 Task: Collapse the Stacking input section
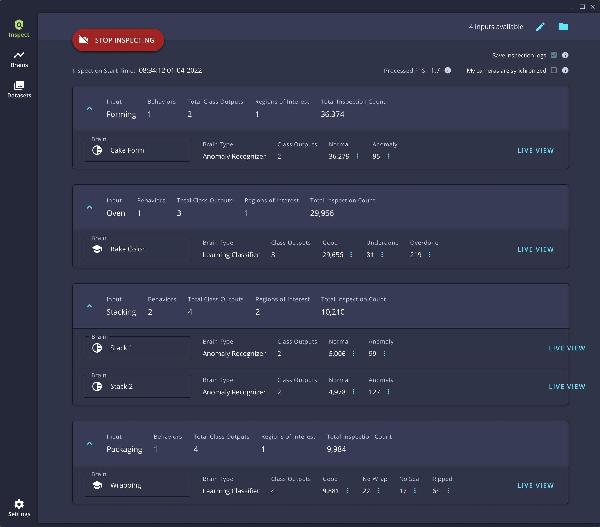tap(89, 306)
